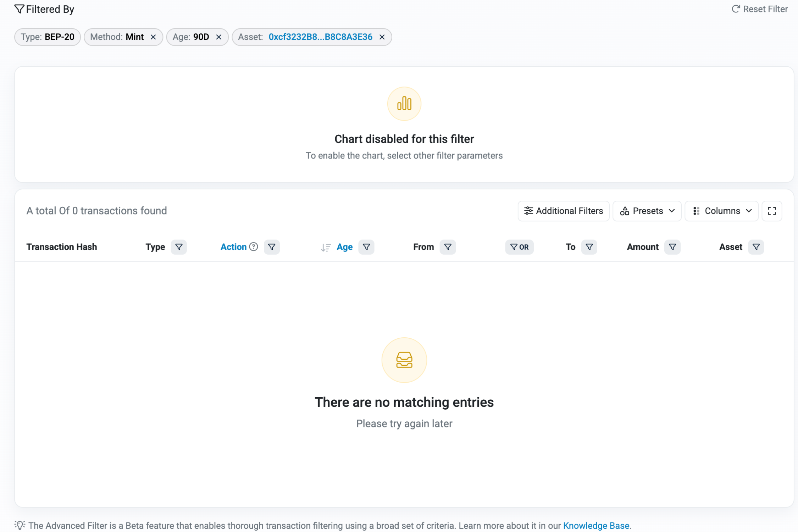This screenshot has height=532, width=798.
Task: Toggle fullscreen table view icon
Action: [x=771, y=211]
